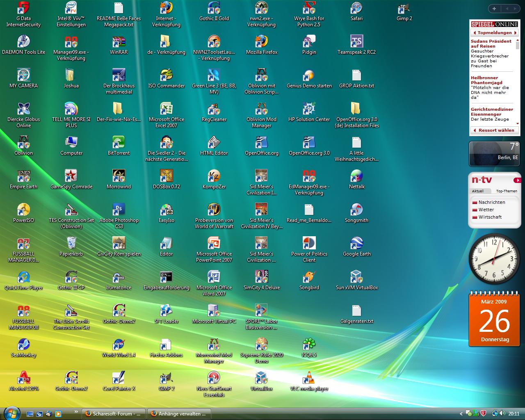Go to next Topmeldungen section arrow
The height and width of the screenshot is (420, 525).
coord(516,33)
